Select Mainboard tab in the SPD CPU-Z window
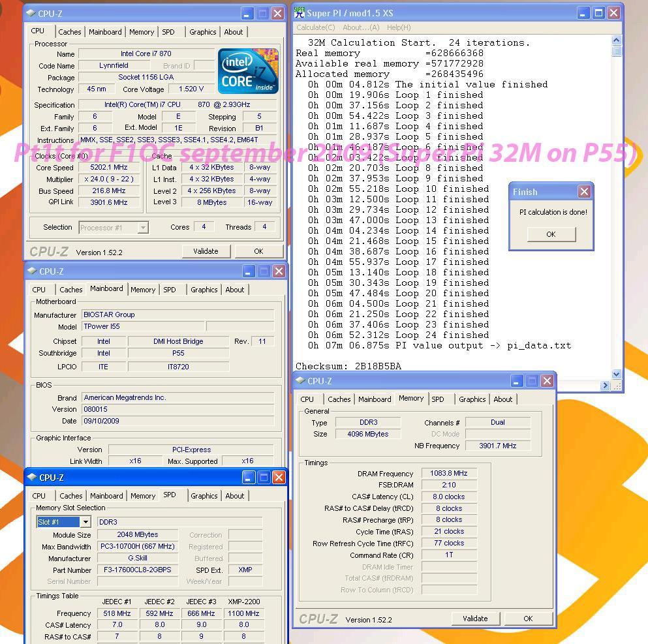648x644 pixels. [x=106, y=496]
